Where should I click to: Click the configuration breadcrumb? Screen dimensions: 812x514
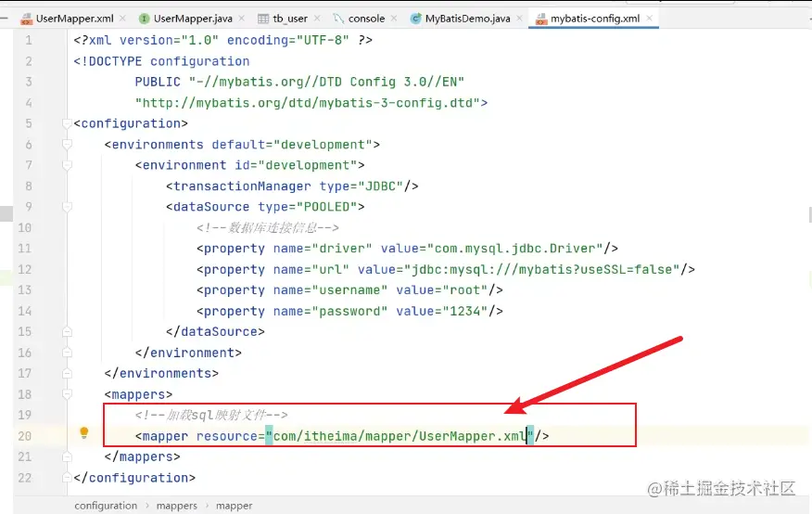click(x=106, y=506)
